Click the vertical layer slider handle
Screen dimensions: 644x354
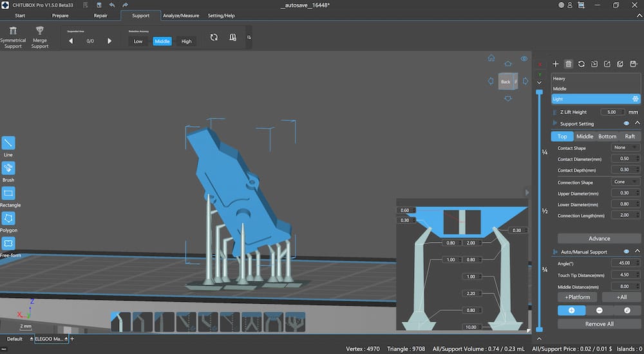(x=539, y=92)
